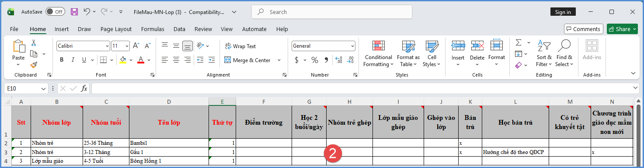
Task: Open Conditional Formatting menu
Action: click(379, 54)
